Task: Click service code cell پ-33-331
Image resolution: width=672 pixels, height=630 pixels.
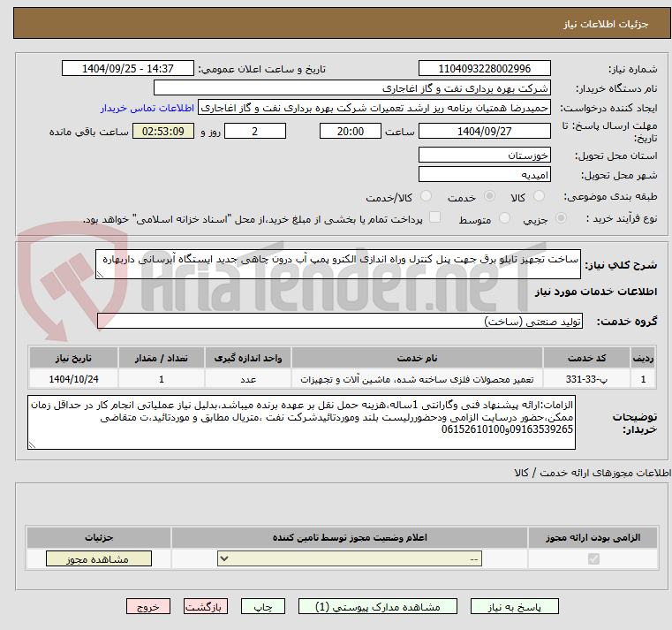Action: pos(586,380)
